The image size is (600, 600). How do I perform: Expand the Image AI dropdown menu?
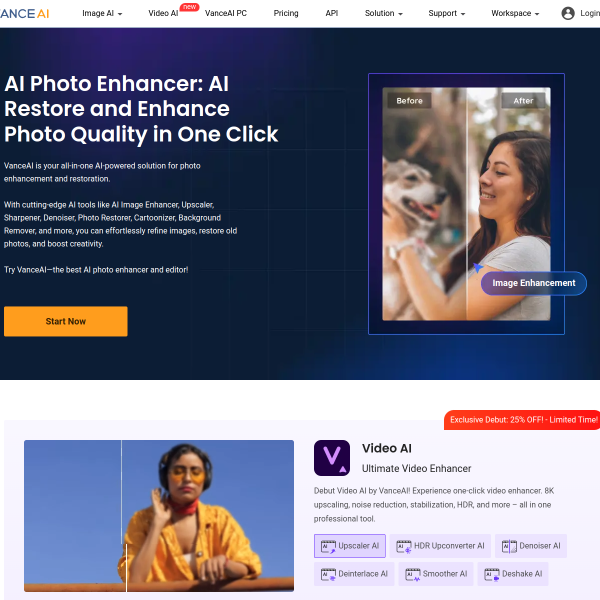[102, 13]
